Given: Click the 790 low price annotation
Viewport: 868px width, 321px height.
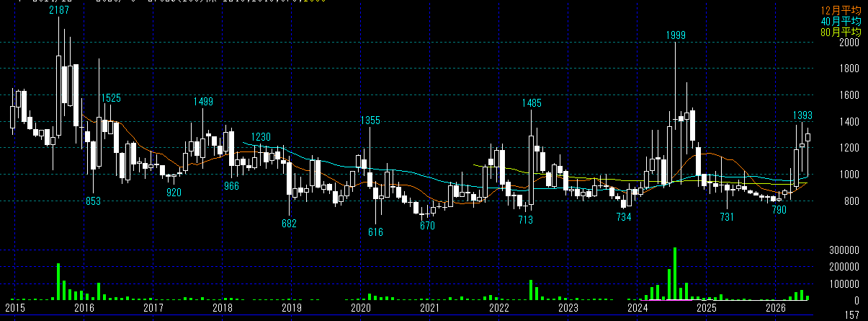Looking at the screenshot, I should [x=779, y=210].
